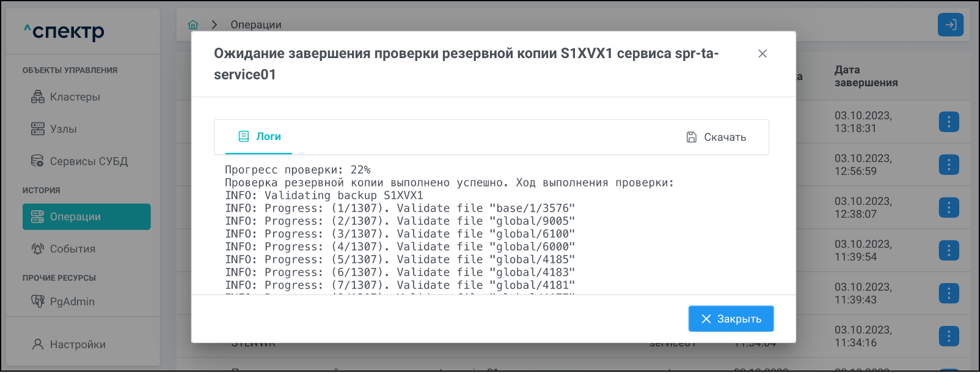This screenshot has width=980, height=373.
Task: Click log line with global/6000
Action: [400, 246]
